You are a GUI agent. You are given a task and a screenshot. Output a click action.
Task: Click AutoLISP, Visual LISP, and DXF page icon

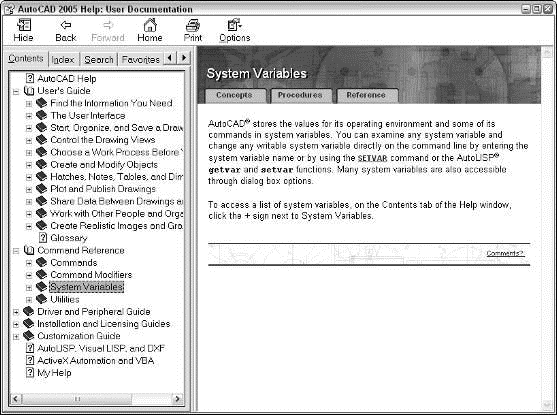pos(31,348)
